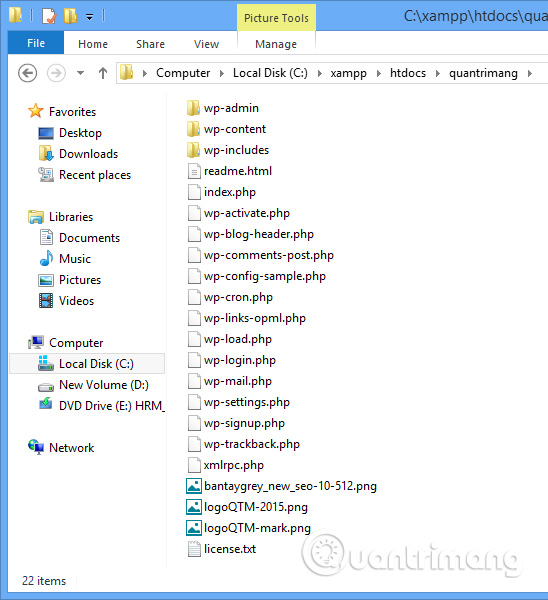548x600 pixels.
Task: Open recent locations dropdown arrow
Action: 80,73
